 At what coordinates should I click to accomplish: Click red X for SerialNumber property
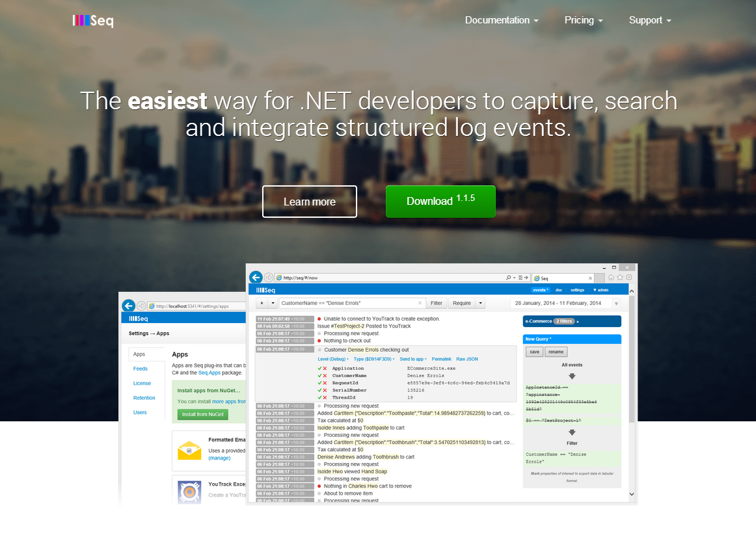tap(325, 390)
